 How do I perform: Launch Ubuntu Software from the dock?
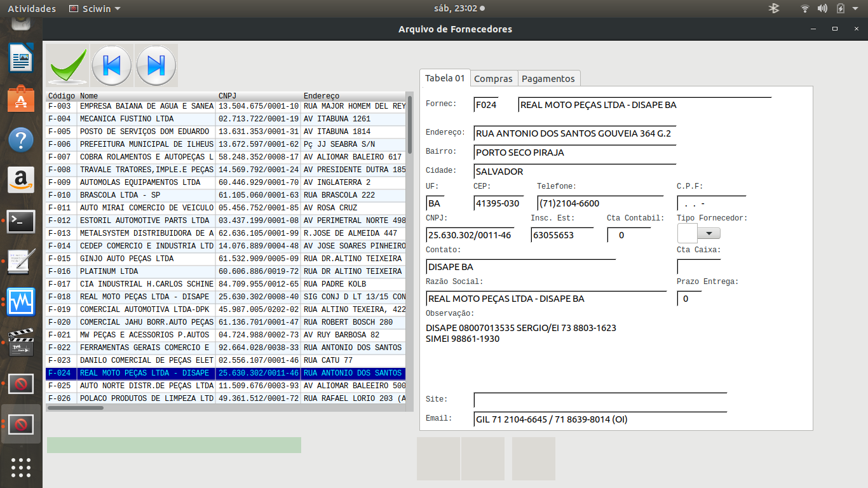click(x=21, y=100)
